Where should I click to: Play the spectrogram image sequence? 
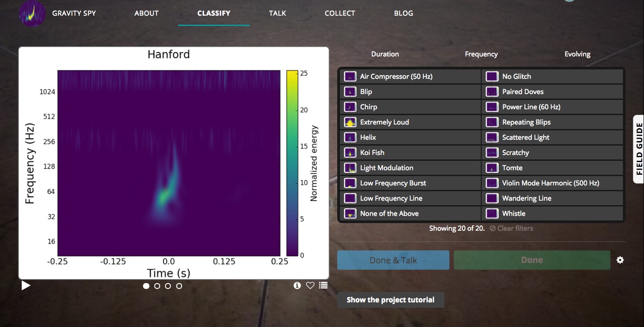pyautogui.click(x=26, y=285)
